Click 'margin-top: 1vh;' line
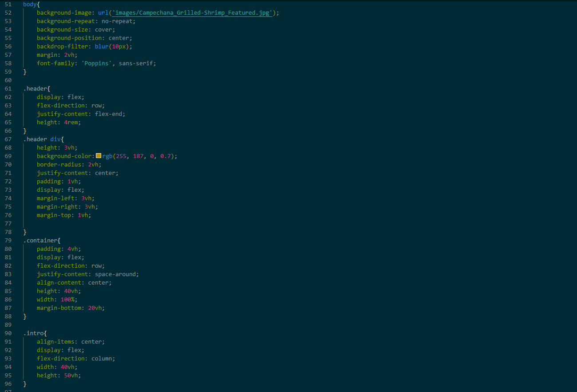The height and width of the screenshot is (392, 577). (64, 215)
